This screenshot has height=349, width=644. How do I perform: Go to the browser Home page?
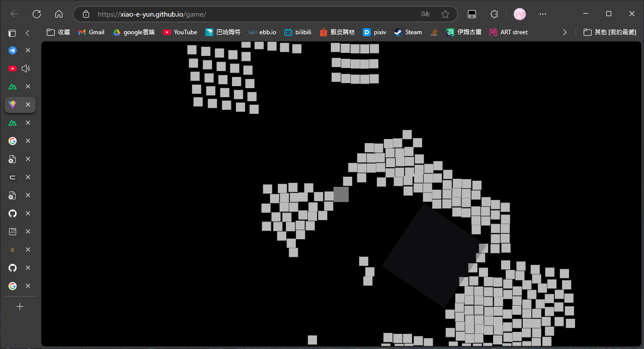pos(59,14)
